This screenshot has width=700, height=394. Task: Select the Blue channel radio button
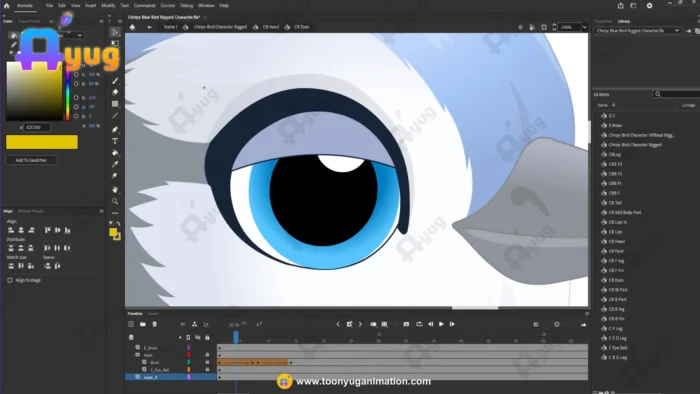pyautogui.click(x=76, y=116)
